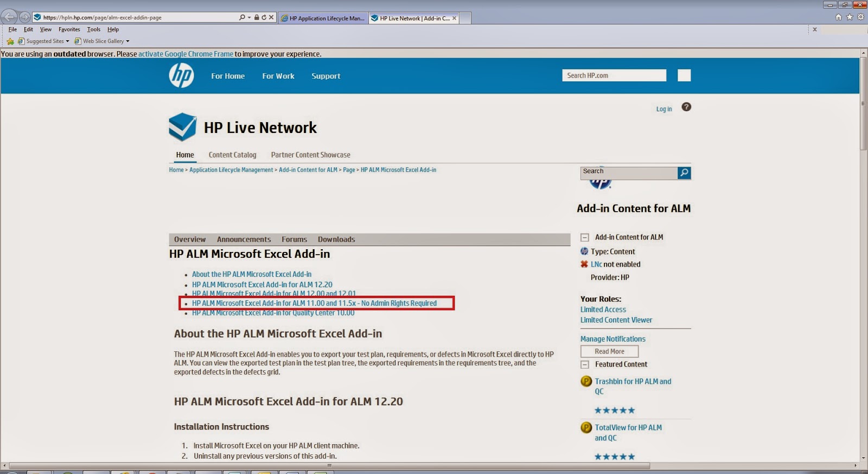Click the Log in link

pyautogui.click(x=664, y=109)
